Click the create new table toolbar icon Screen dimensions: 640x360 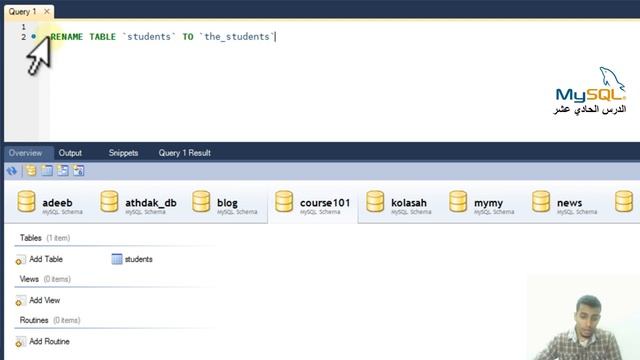tap(47, 171)
